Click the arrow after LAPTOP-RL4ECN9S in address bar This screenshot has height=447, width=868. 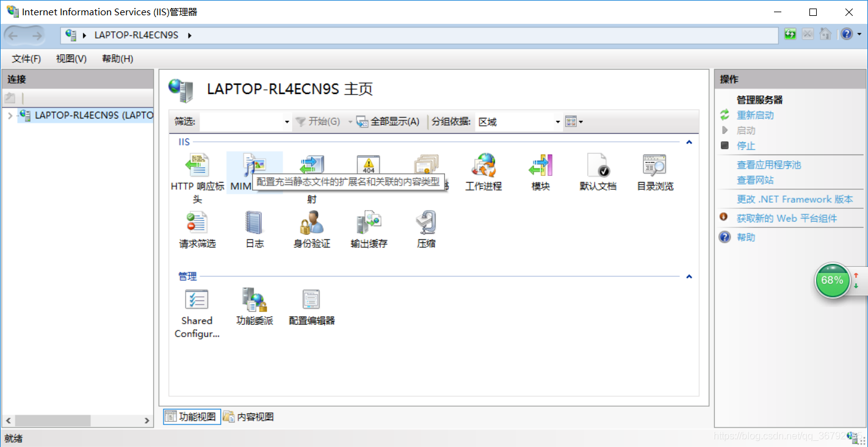click(189, 35)
